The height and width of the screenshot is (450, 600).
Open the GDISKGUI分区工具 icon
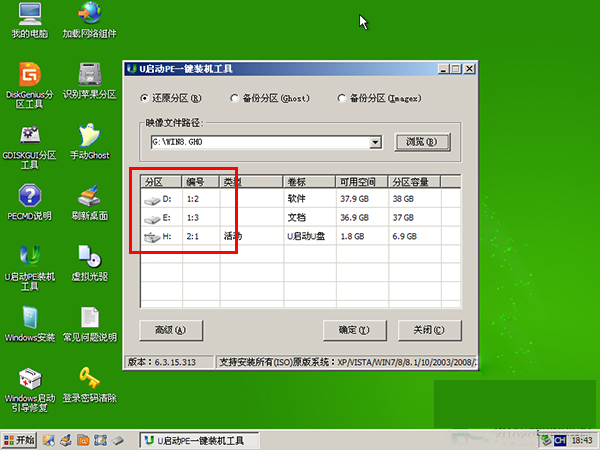29,147
